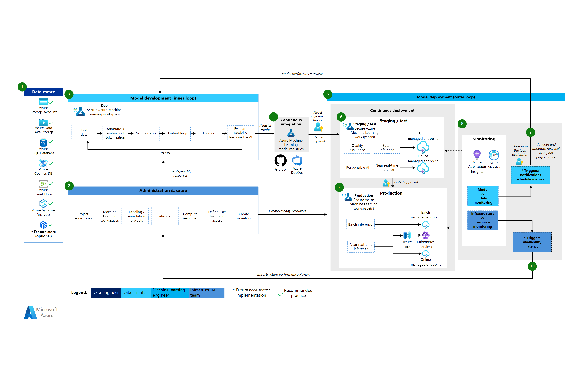Click the Infrastructure team legend swatch
This screenshot has width=588, height=392.
(206, 292)
